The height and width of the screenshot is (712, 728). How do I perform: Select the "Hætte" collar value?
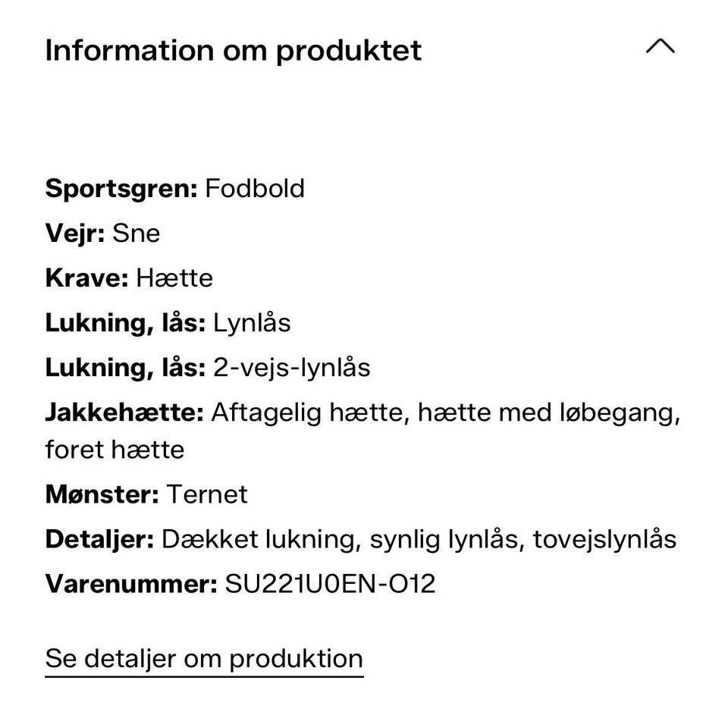174,278
